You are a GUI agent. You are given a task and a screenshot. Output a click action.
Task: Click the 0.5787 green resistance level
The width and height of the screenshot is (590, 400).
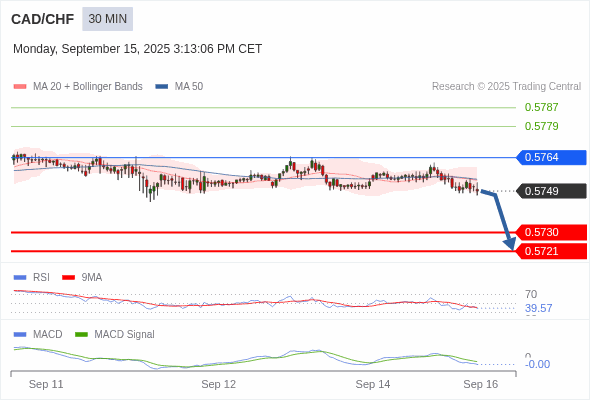(x=541, y=107)
